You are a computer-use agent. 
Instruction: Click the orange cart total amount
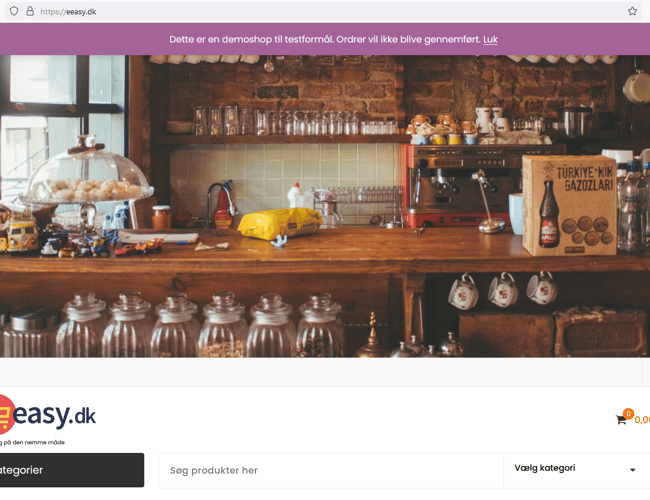[642, 420]
